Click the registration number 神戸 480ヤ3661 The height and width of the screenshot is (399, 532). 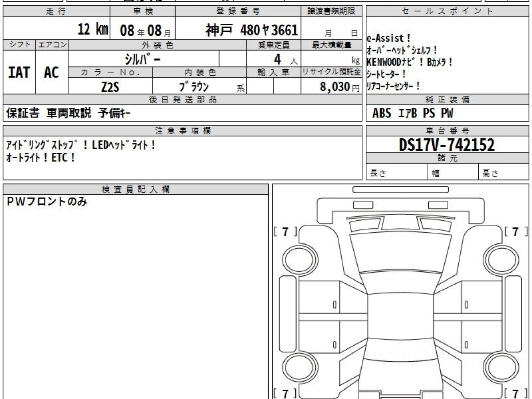(x=251, y=30)
